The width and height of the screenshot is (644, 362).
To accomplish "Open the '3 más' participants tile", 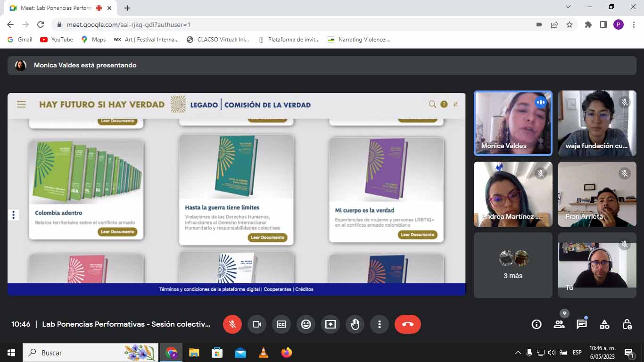I will click(513, 265).
